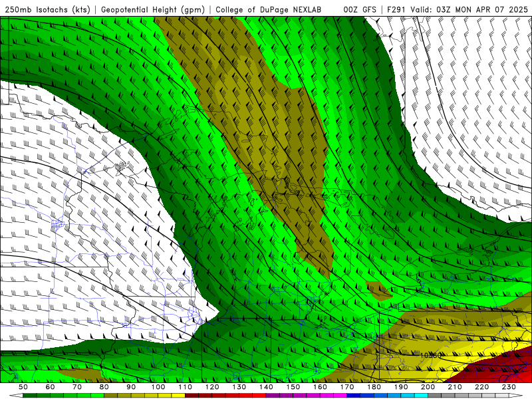Click the '160' value on the color scale
This screenshot has height=399, width=532.
[320, 387]
